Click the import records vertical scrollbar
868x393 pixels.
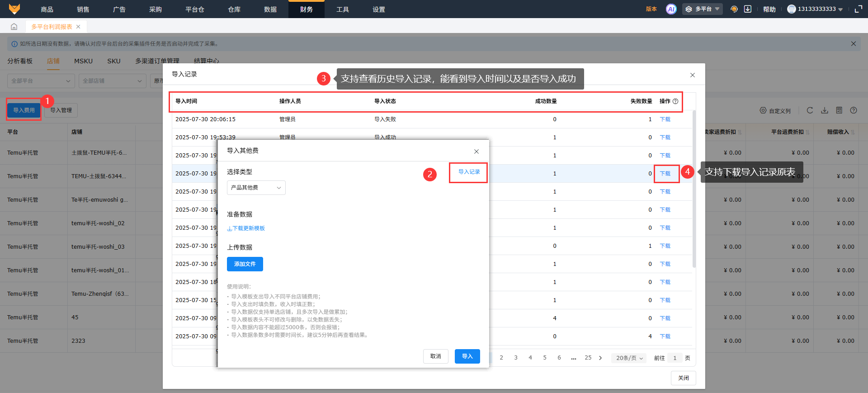click(x=694, y=190)
